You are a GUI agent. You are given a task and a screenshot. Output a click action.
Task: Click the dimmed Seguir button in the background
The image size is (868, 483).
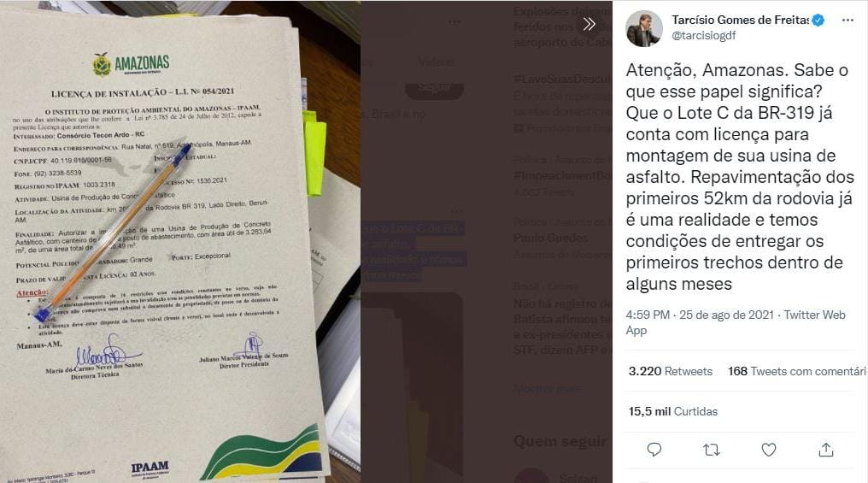point(435,89)
